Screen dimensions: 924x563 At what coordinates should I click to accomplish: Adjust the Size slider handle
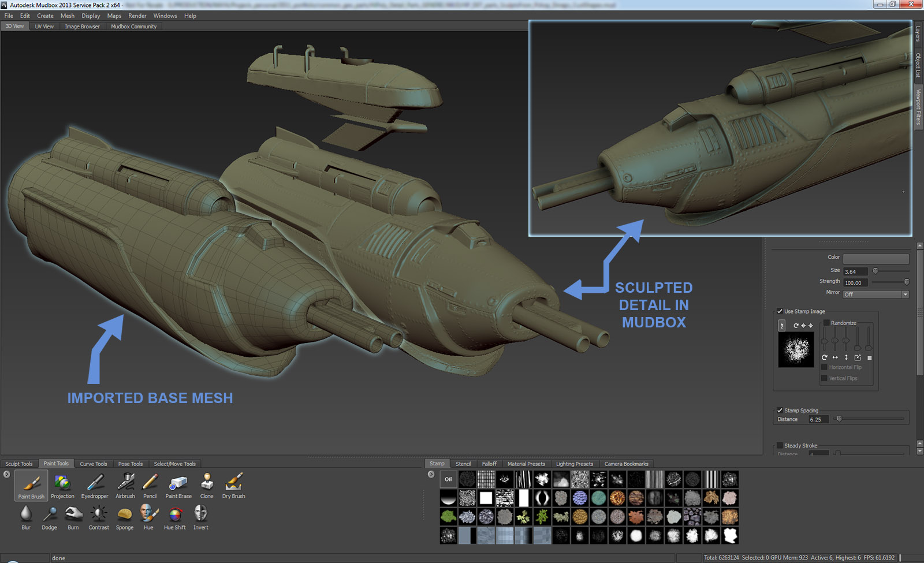click(x=875, y=270)
